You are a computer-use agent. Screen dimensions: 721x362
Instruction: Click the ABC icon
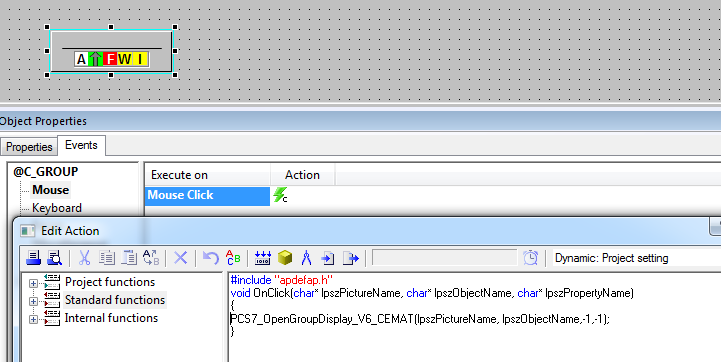point(233,258)
